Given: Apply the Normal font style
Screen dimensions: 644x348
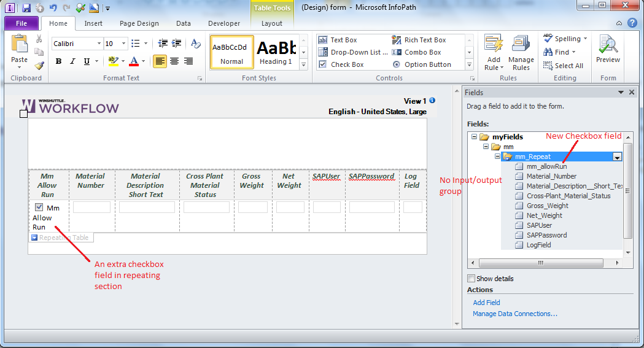Looking at the screenshot, I should (x=231, y=52).
